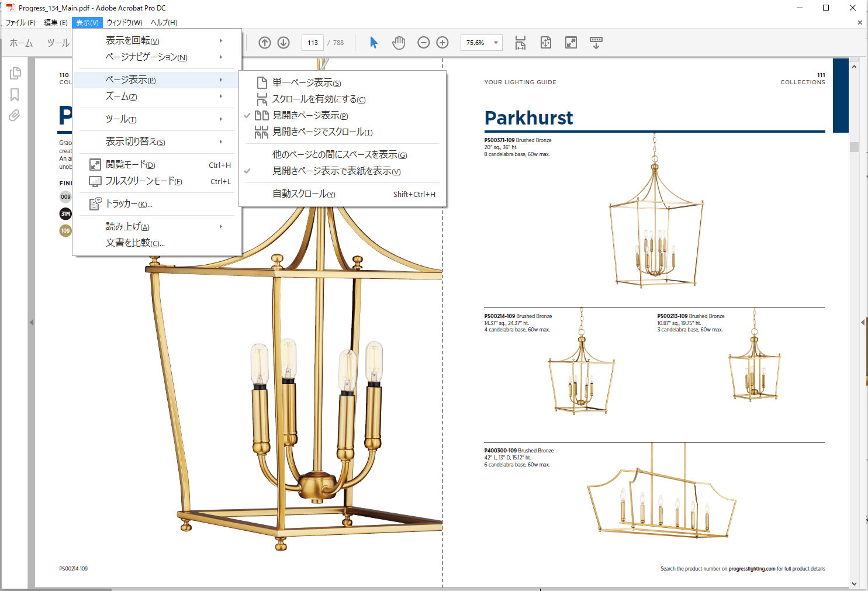This screenshot has height=591, width=868.
Task: Open the page thumbnails panel
Action: tap(15, 73)
